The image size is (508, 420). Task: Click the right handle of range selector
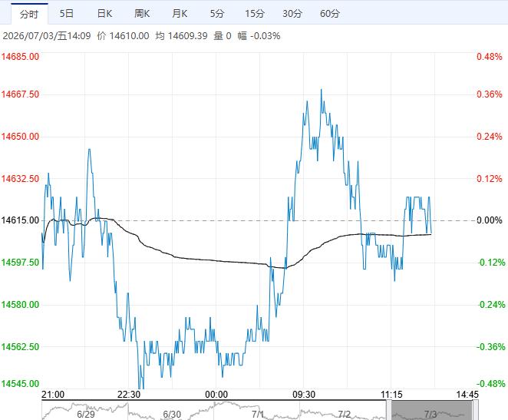coord(474,410)
